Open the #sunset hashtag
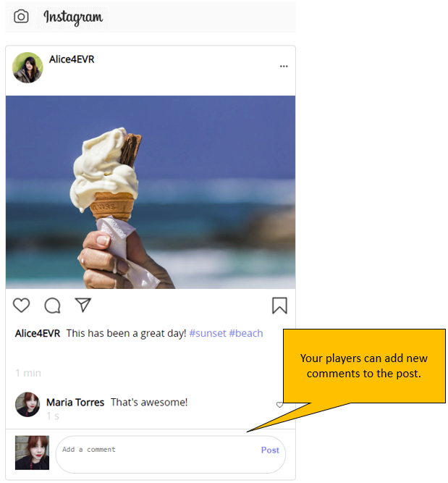448x483 pixels. pos(208,333)
